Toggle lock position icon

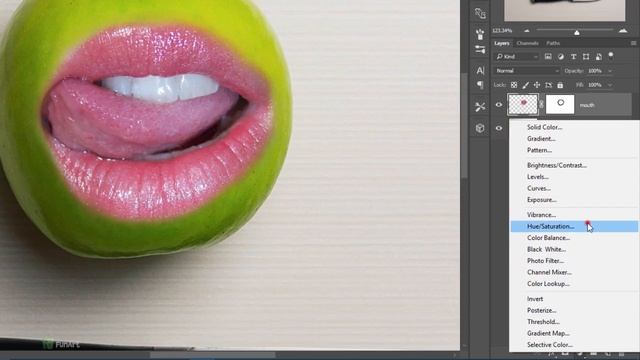[x=537, y=85]
